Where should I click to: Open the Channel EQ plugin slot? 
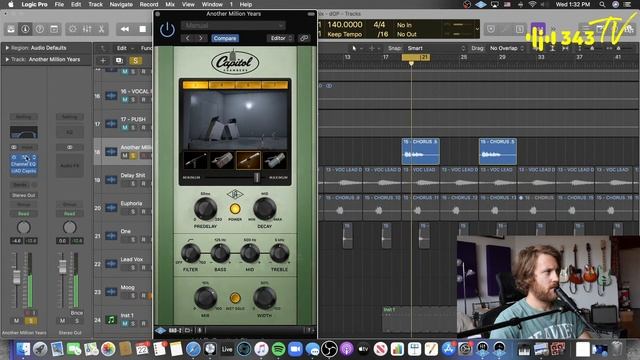23,164
